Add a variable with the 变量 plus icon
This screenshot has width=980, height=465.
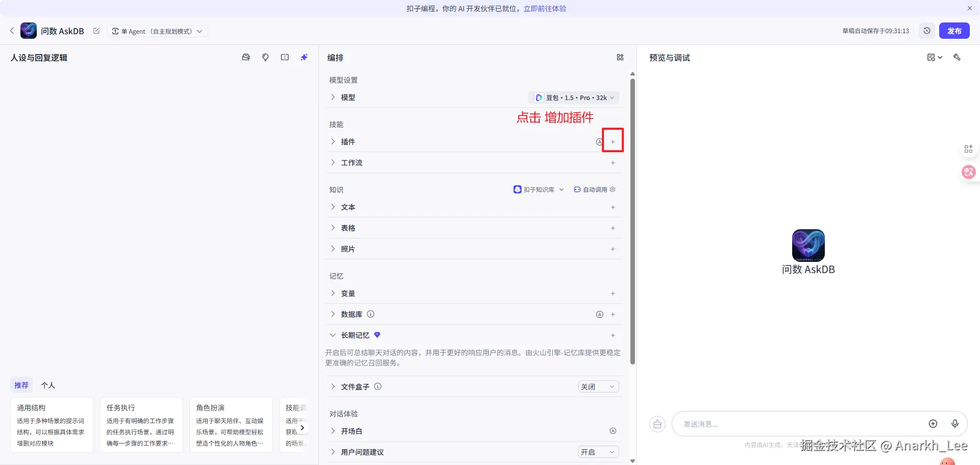coord(613,293)
